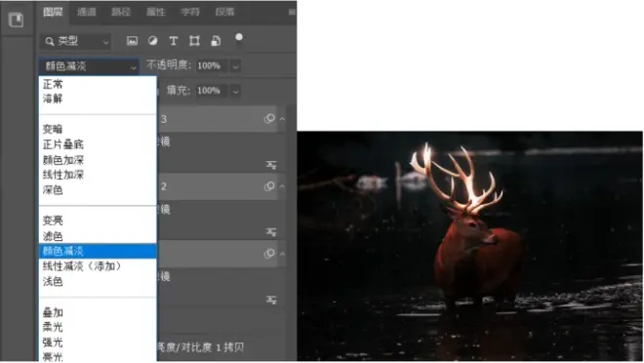The image size is (644, 363).
Task: Click the smart object filter icon
Action: coord(216,41)
